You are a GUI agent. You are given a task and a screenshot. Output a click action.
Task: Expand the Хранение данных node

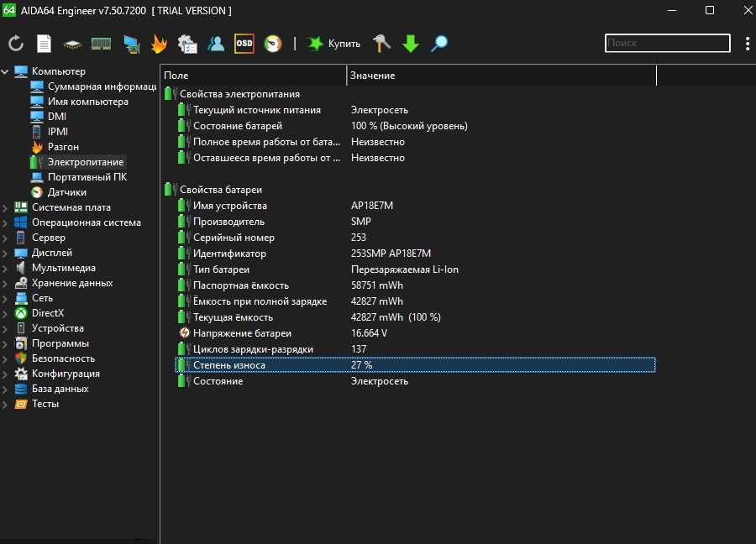[x=5, y=283]
